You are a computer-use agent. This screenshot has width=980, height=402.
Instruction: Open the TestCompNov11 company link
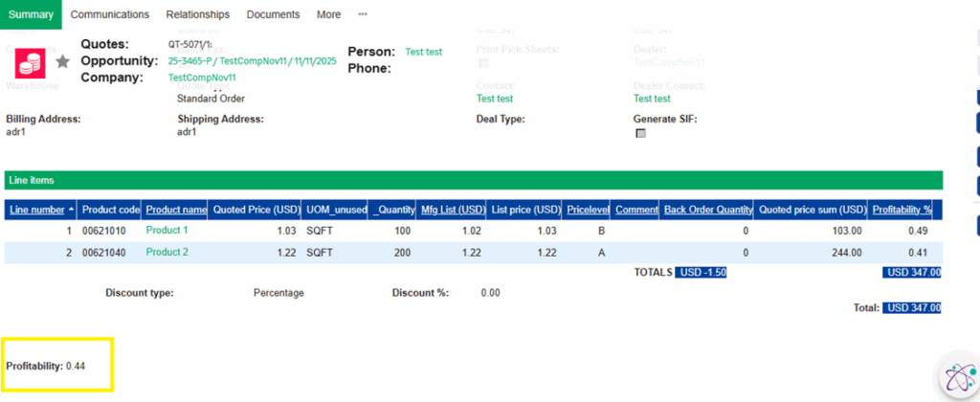coord(201,78)
